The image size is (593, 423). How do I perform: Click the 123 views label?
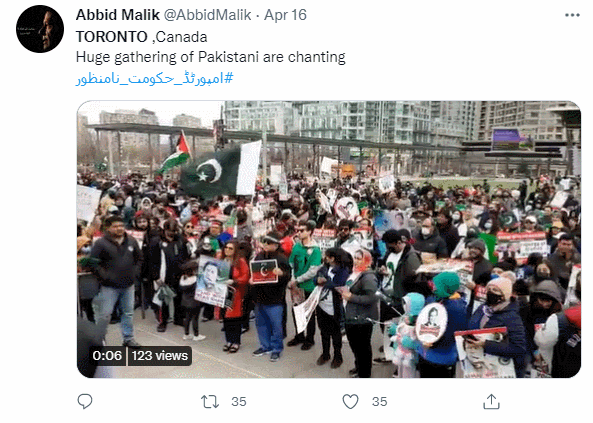click(160, 356)
